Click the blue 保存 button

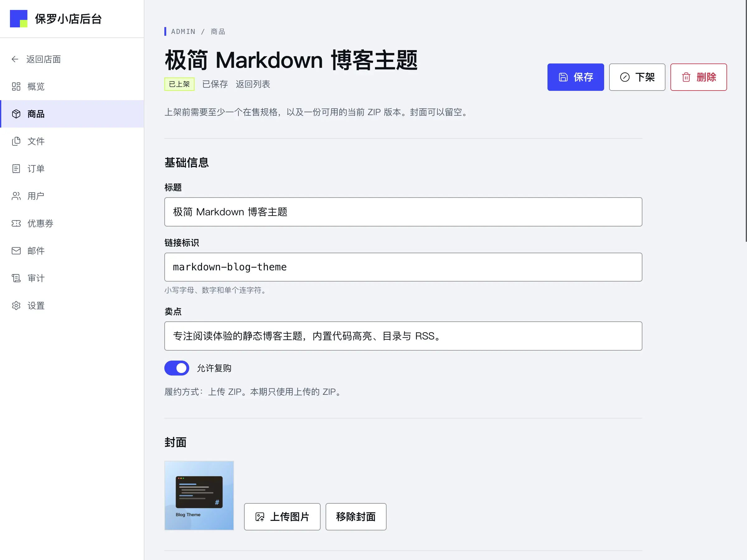pyautogui.click(x=576, y=77)
